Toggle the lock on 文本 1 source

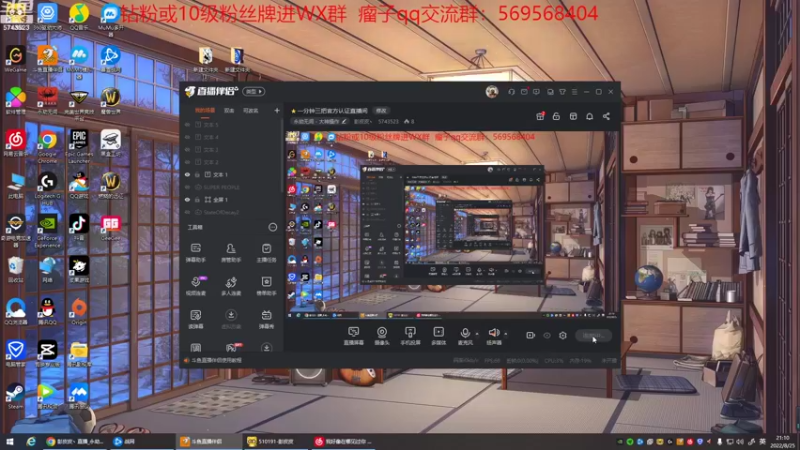point(197,174)
